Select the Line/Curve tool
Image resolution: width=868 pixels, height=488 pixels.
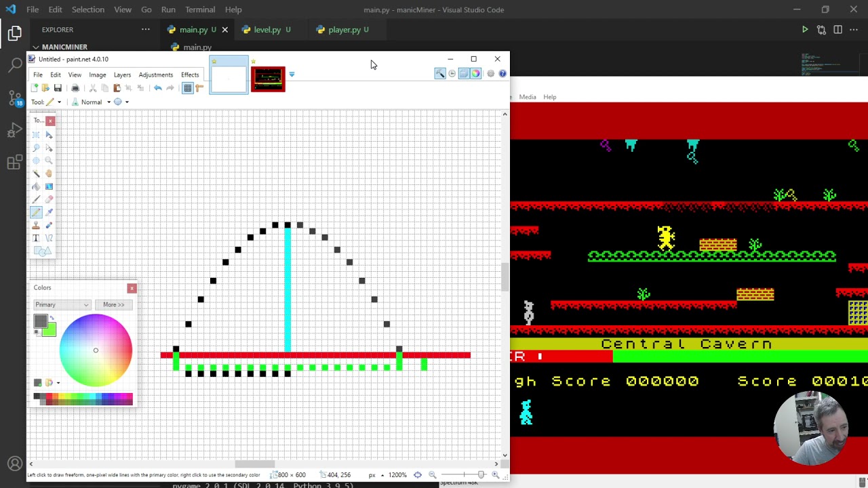click(x=49, y=238)
